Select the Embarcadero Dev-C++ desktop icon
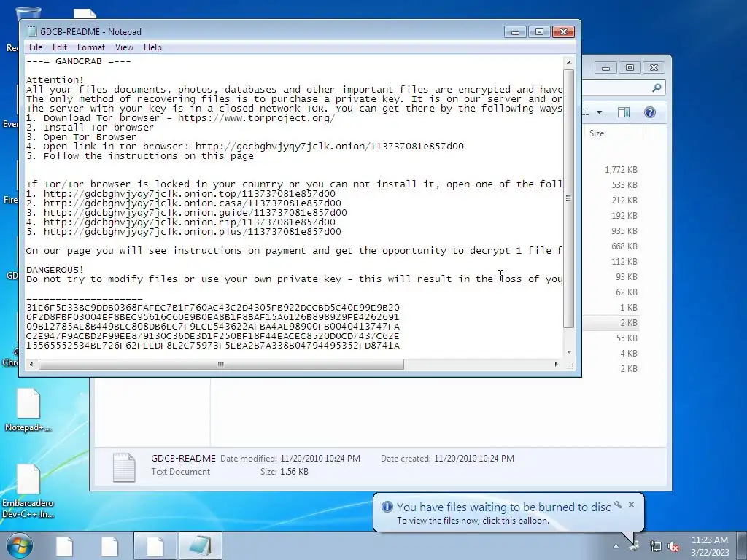 [28, 491]
